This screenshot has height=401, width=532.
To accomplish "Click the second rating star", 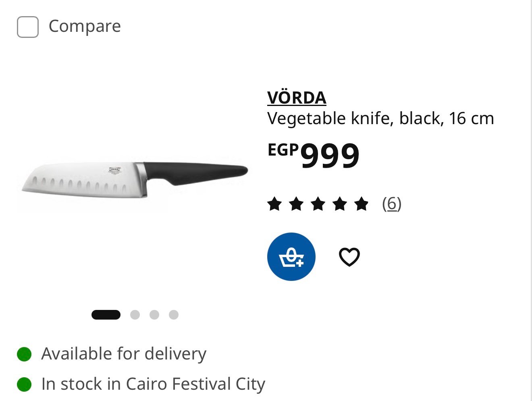I will 296,204.
